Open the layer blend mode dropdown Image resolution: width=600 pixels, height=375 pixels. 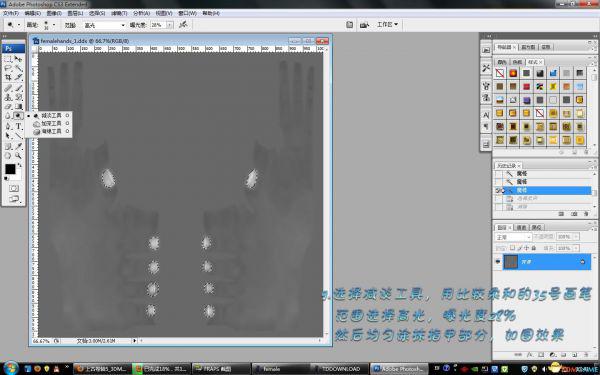[513, 237]
